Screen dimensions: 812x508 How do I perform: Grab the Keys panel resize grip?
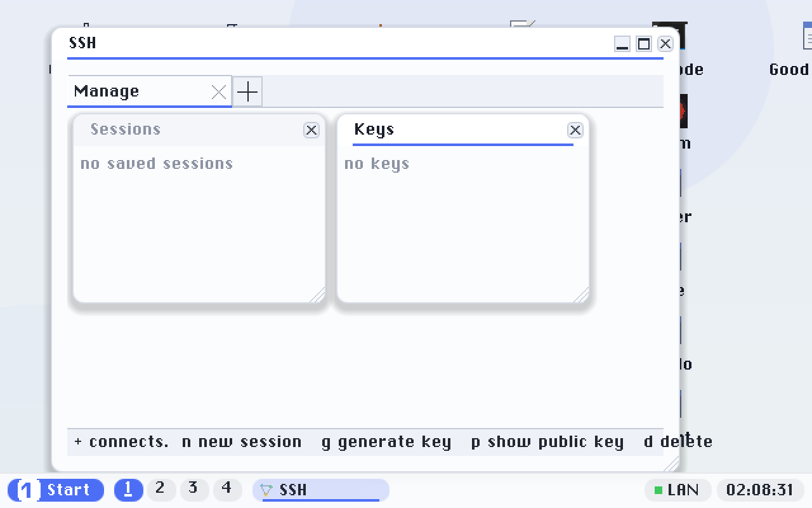coord(581,295)
